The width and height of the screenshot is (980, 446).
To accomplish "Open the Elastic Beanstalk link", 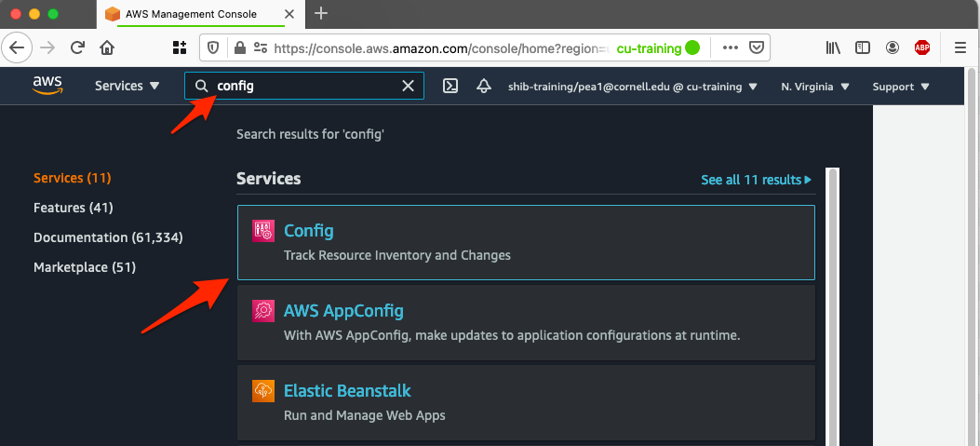I will [347, 391].
